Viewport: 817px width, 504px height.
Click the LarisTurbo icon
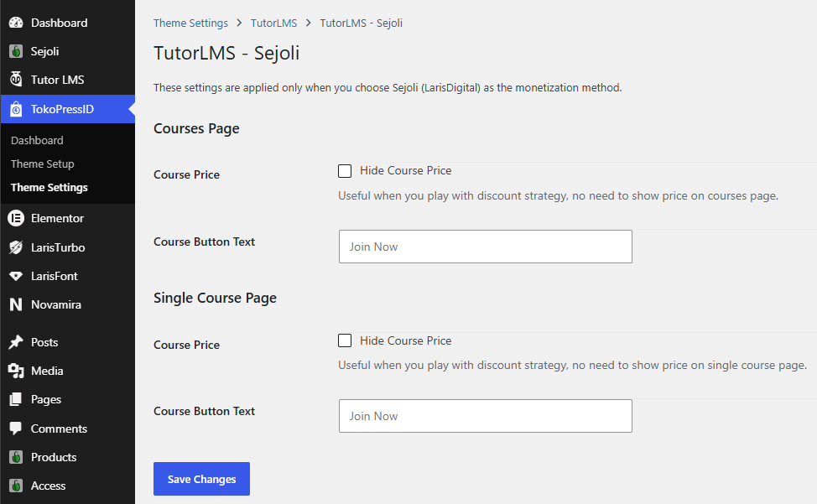pyautogui.click(x=16, y=247)
